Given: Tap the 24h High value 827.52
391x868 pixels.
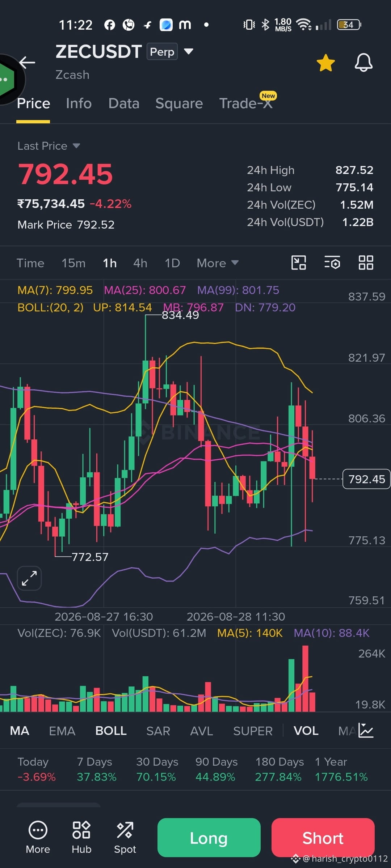Looking at the screenshot, I should (354, 170).
